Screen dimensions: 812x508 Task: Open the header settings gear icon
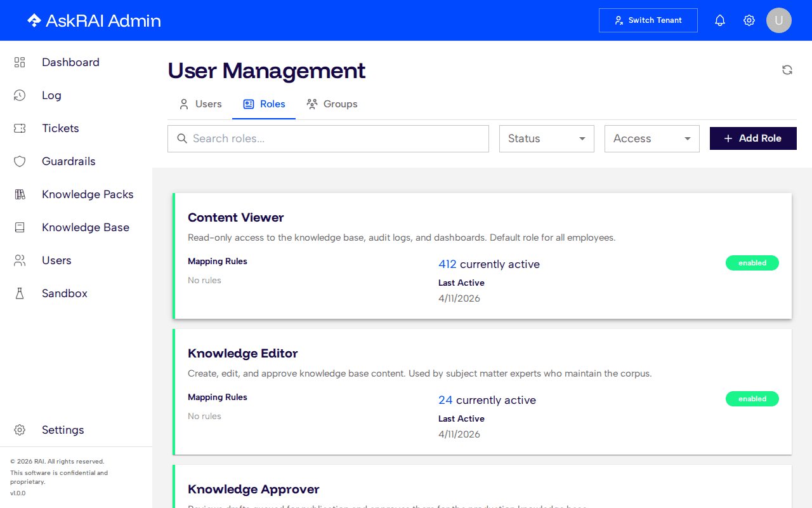pos(749,20)
